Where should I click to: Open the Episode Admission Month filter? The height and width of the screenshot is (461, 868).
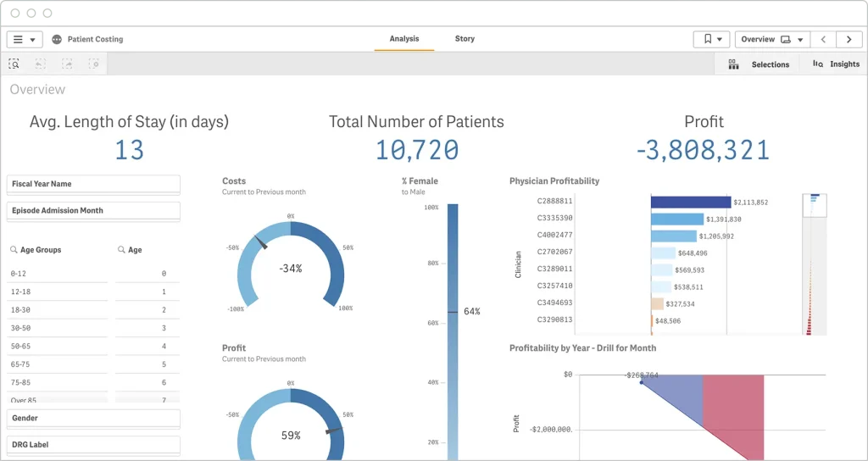[x=93, y=211]
